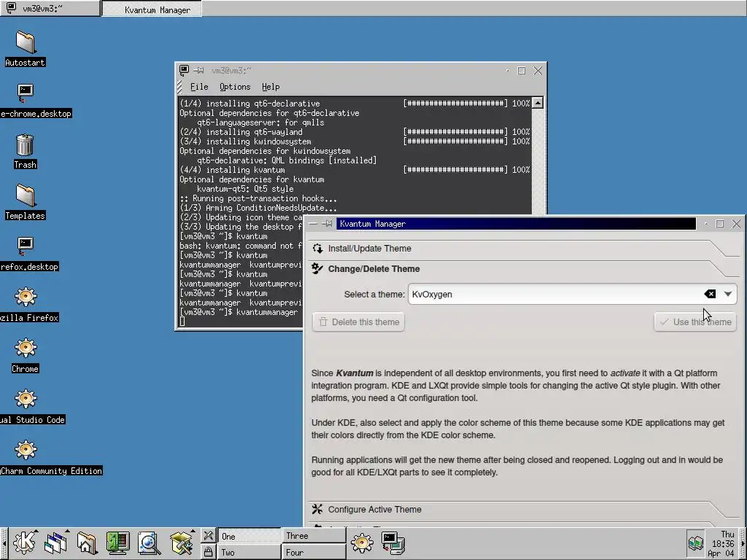
Task: Expand the theme selection dropdown arrow
Action: click(x=727, y=295)
